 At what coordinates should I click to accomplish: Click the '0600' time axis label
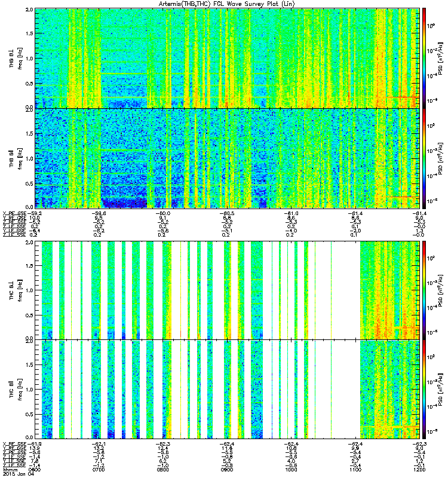(35, 470)
